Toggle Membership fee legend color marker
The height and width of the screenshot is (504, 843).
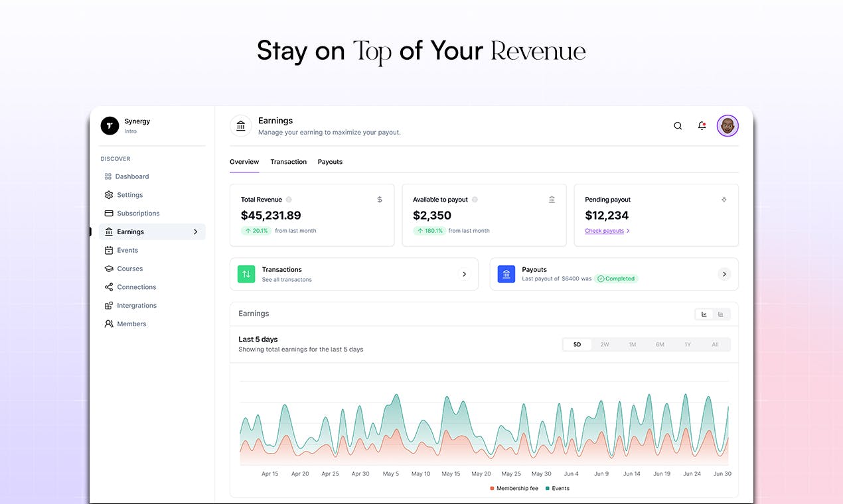click(492, 488)
